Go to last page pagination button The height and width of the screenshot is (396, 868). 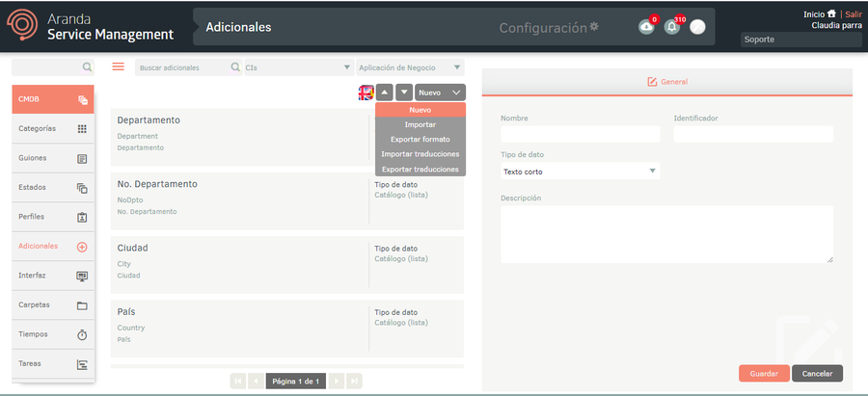(354, 382)
